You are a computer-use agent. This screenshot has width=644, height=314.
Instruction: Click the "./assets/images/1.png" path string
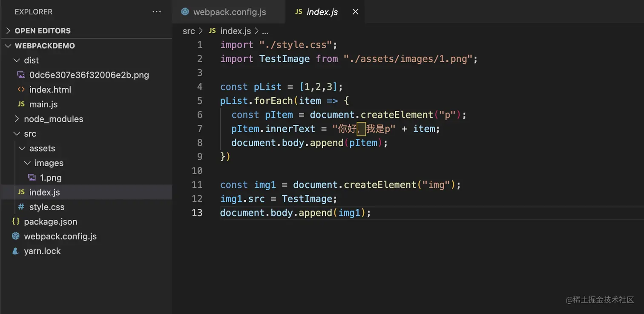coord(408,59)
